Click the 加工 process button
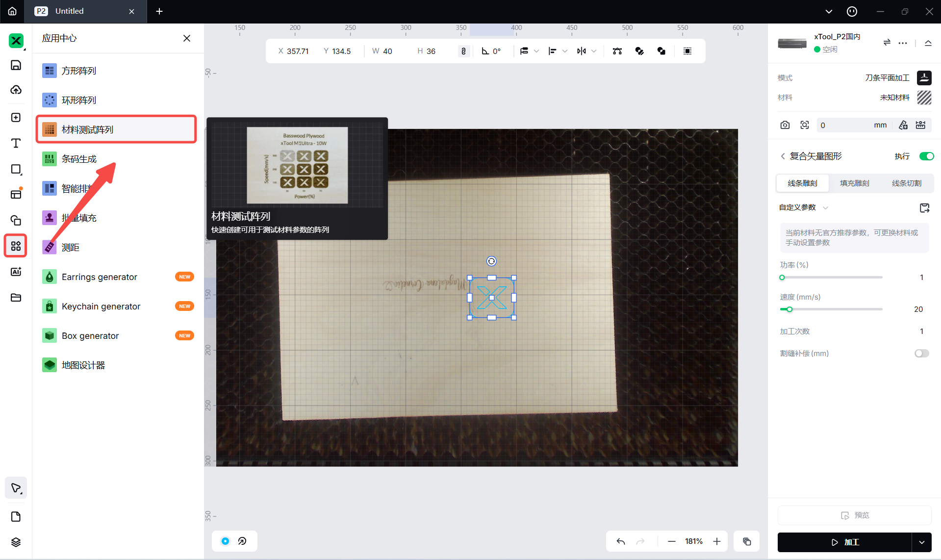 tap(844, 542)
